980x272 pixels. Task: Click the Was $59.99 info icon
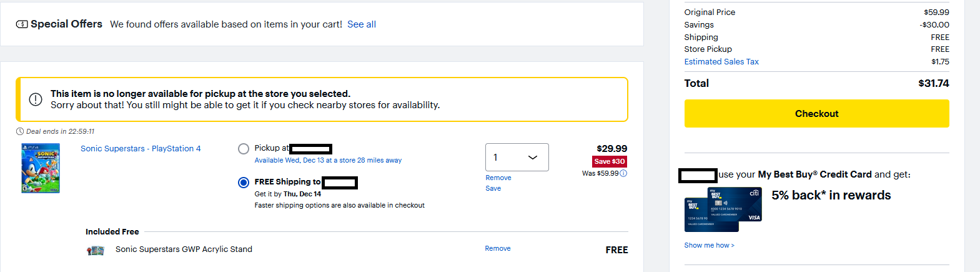coord(623,174)
